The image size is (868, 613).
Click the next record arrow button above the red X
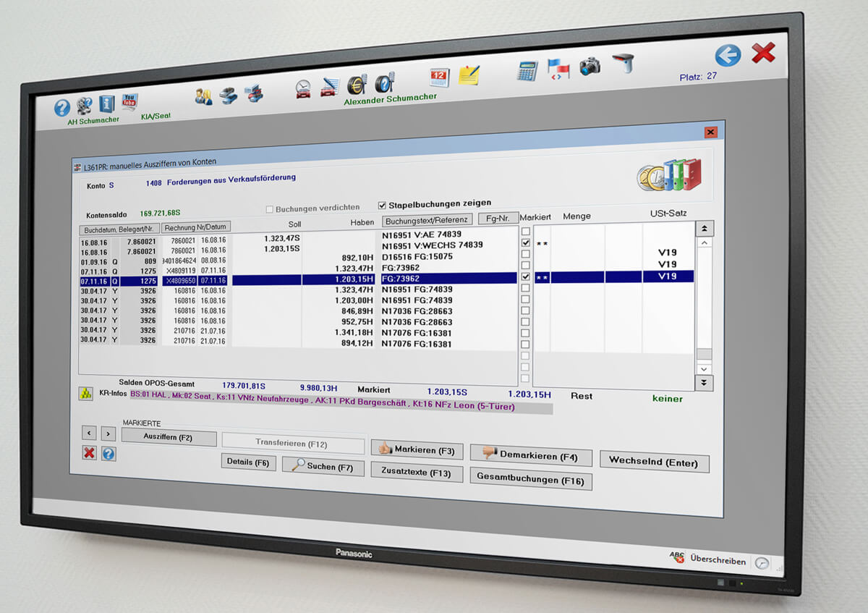[x=108, y=434]
